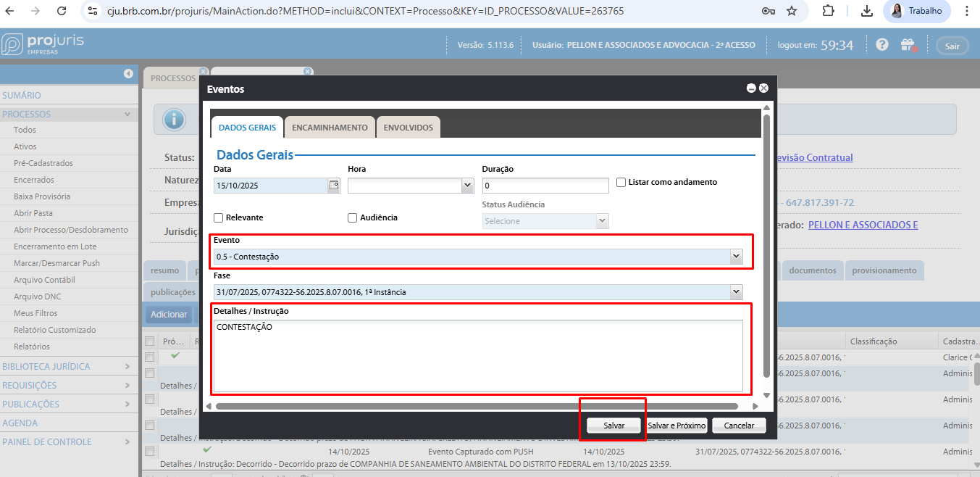This screenshot has height=477, width=980.
Task: Open the calendar picker beside Data field
Action: tap(333, 186)
